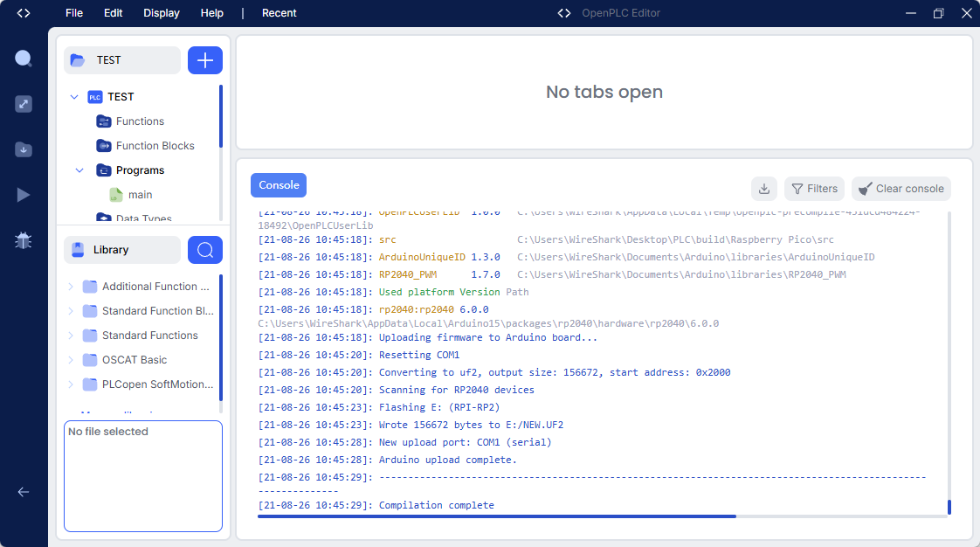The image size is (980, 547).
Task: Click the 'No file selected' info box
Action: (x=143, y=476)
